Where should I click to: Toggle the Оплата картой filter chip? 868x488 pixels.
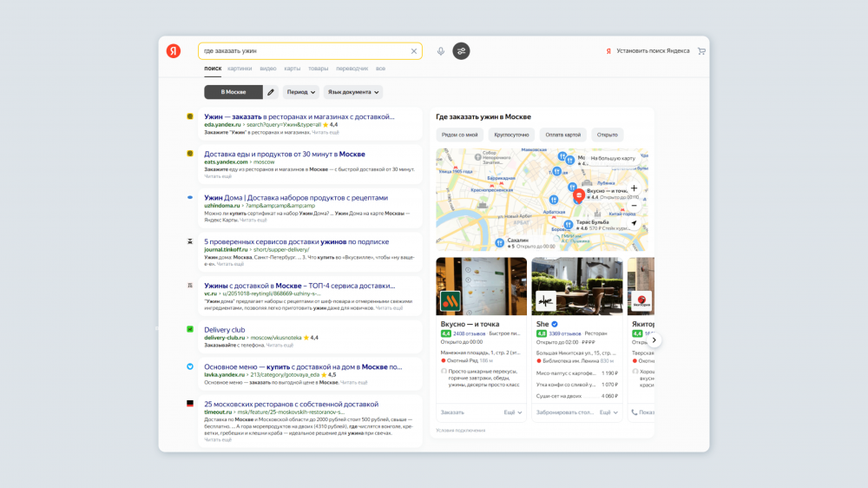click(x=563, y=135)
